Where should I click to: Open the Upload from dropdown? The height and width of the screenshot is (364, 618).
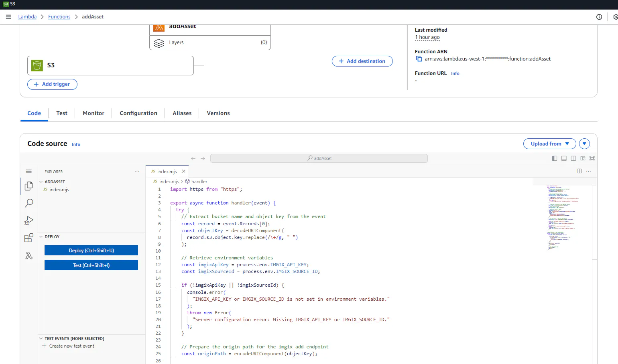pyautogui.click(x=549, y=144)
